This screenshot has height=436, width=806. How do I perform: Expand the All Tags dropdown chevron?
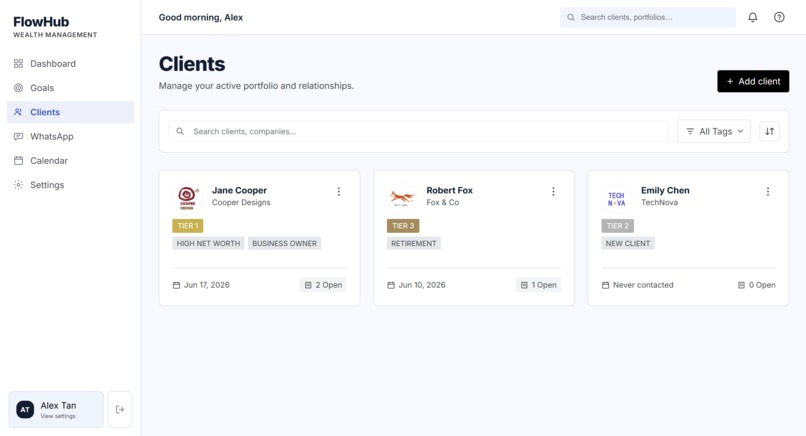740,131
